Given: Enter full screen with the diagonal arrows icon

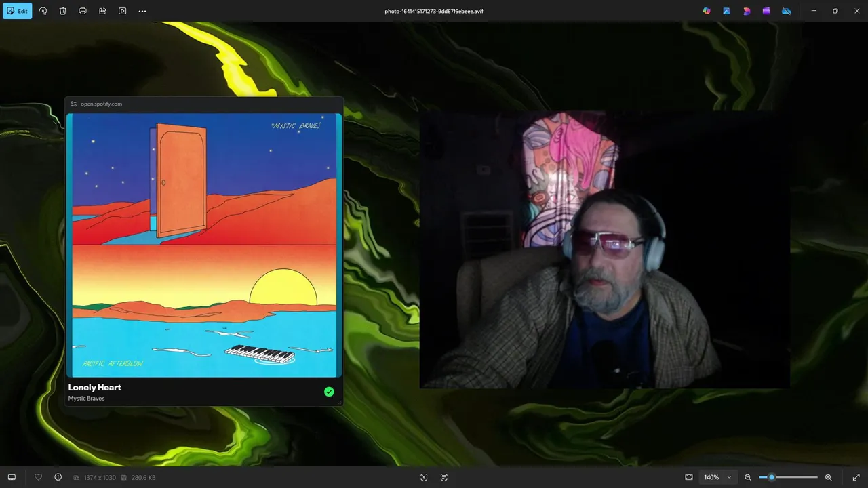Looking at the screenshot, I should (x=856, y=477).
